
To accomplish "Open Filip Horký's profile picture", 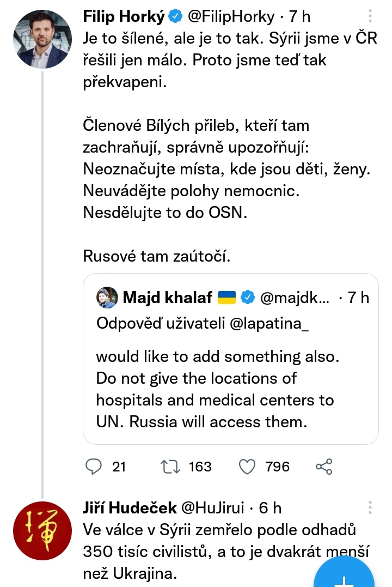I will click(x=42, y=39).
